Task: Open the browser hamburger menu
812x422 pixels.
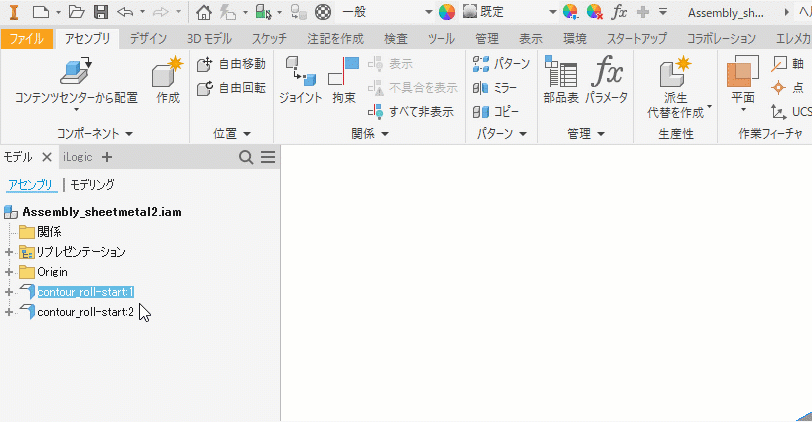Action: [x=268, y=157]
